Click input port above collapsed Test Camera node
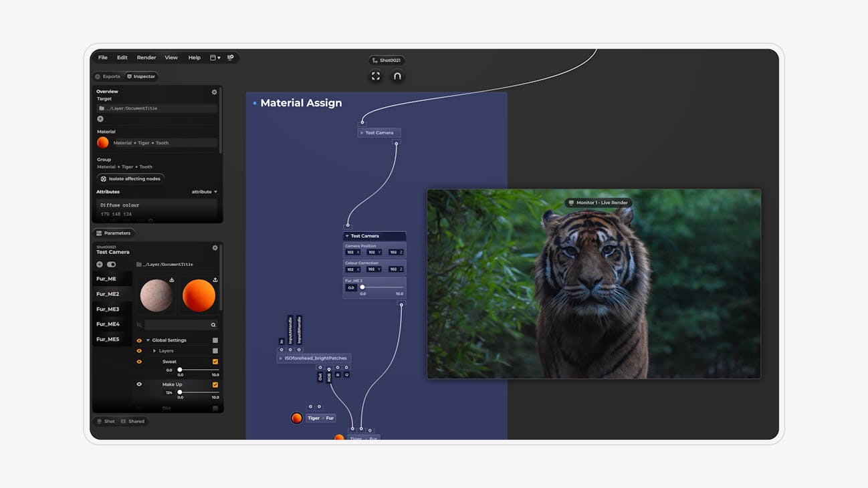The image size is (868, 488). pos(362,122)
